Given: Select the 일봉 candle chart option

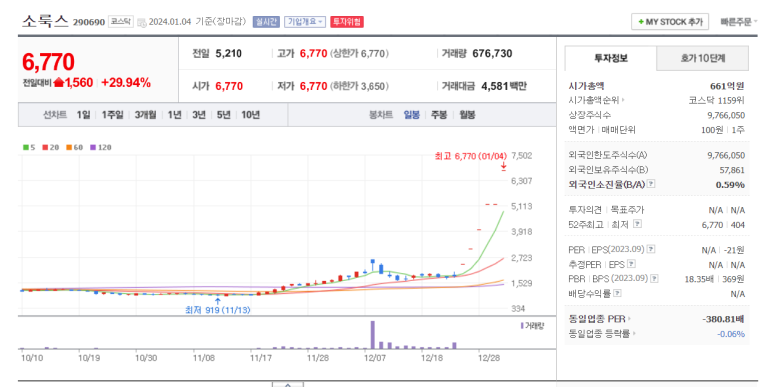Looking at the screenshot, I should pos(412,114).
